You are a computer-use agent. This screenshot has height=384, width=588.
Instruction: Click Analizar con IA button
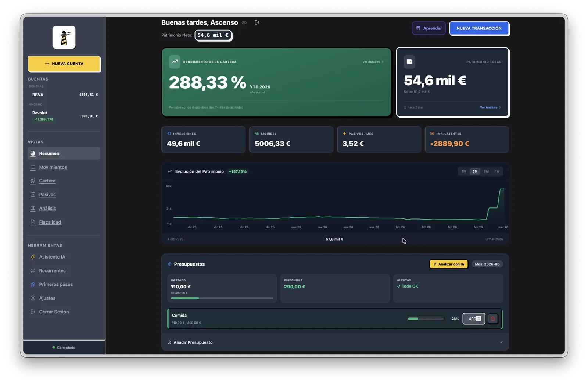[x=449, y=264]
